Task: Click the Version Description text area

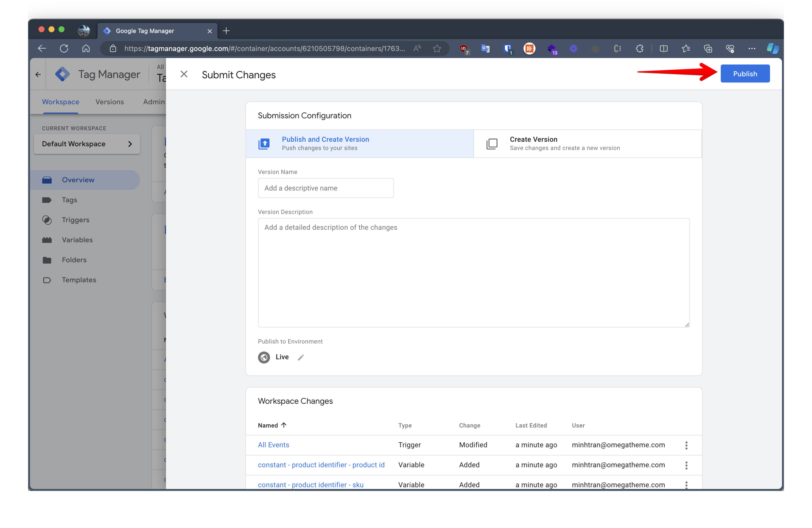Action: click(473, 272)
